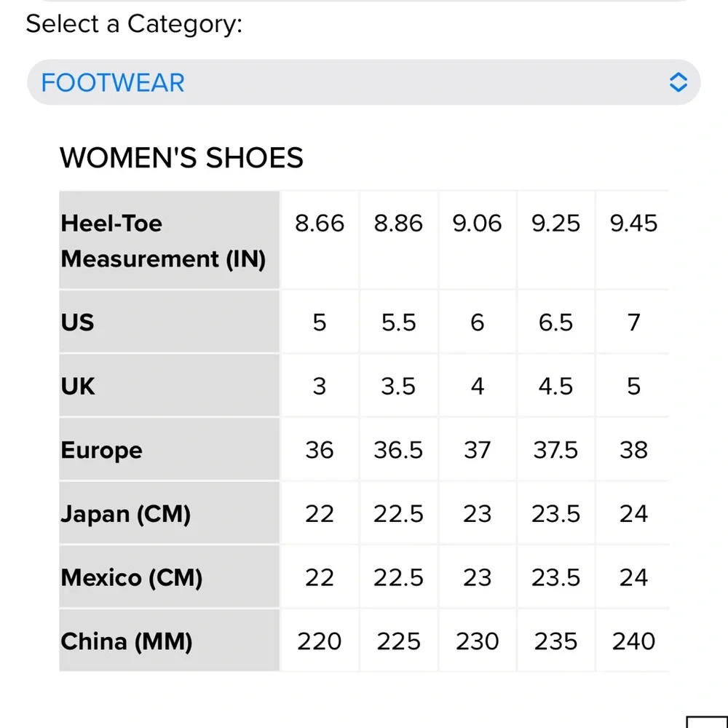Viewport: 728px width, 728px height.
Task: Click the US size 6 cell
Action: [478, 322]
